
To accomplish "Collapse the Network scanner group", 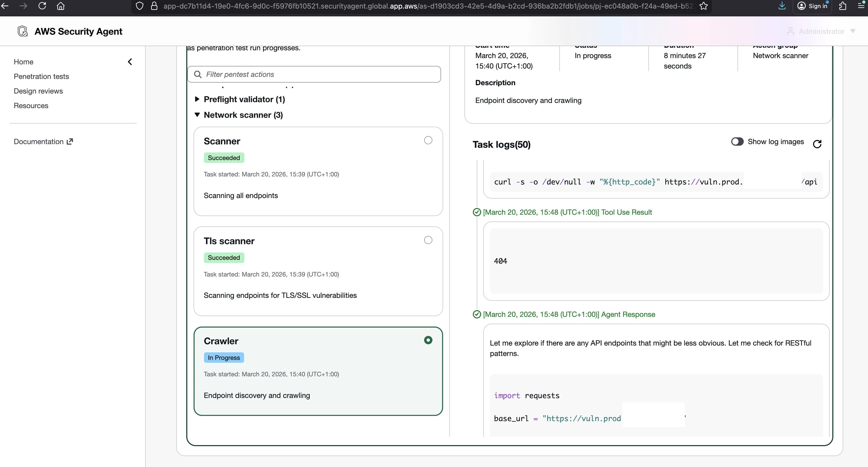I will coord(197,115).
